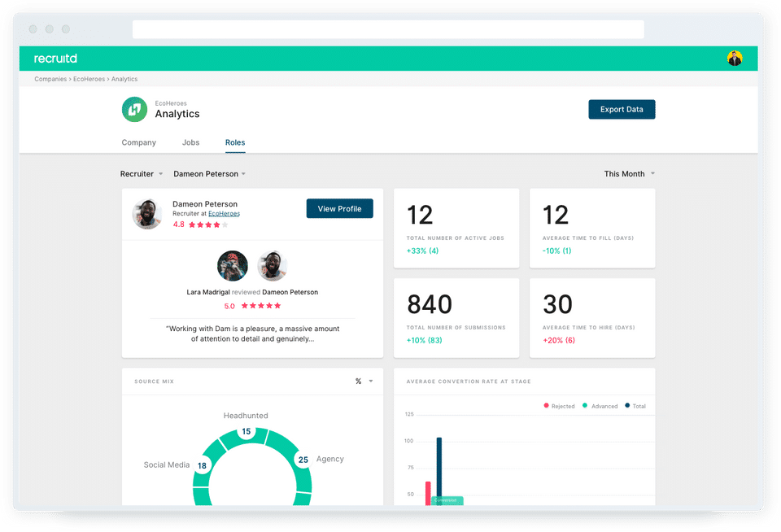Image resolution: width=781 pixels, height=532 pixels.
Task: Click the Total Number of Active Jobs card
Action: (456, 228)
